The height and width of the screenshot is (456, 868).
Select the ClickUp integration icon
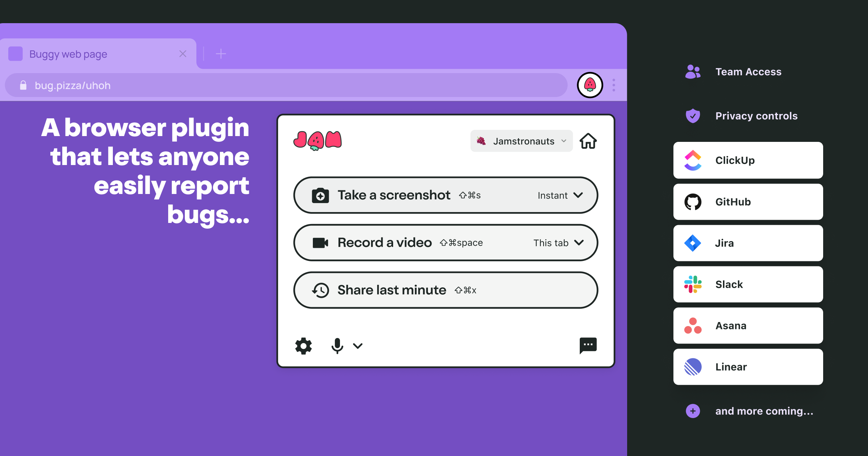click(x=692, y=160)
